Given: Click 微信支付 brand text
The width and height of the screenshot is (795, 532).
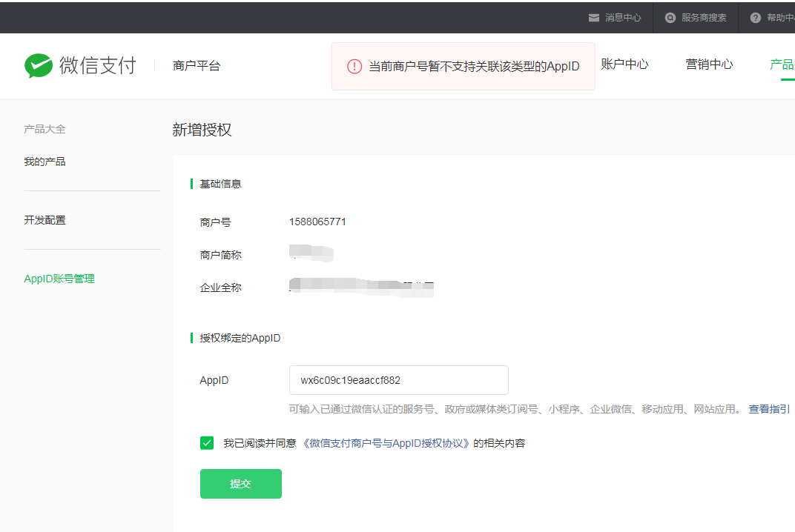Looking at the screenshot, I should coord(98,65).
